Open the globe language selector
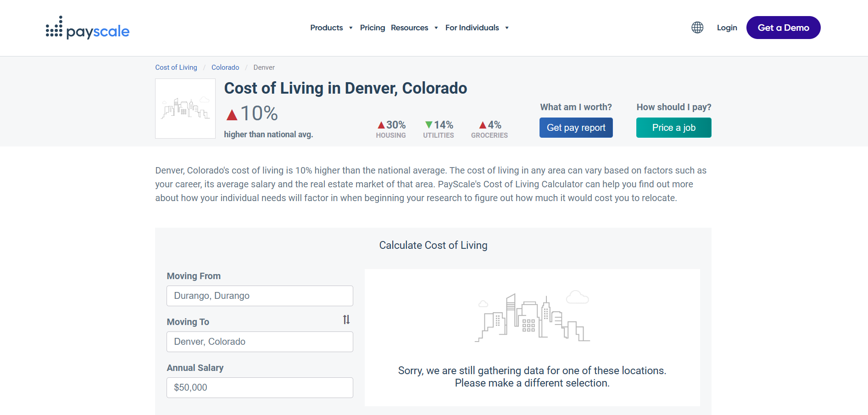The width and height of the screenshot is (868, 415). pyautogui.click(x=697, y=28)
